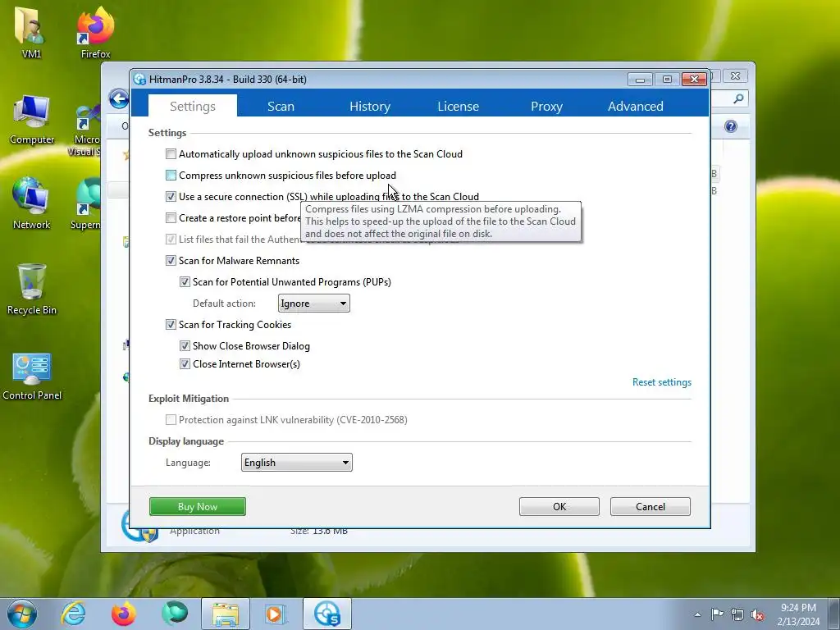Open the Recycle Bin
Screen dimensions: 840x630
point(32,290)
